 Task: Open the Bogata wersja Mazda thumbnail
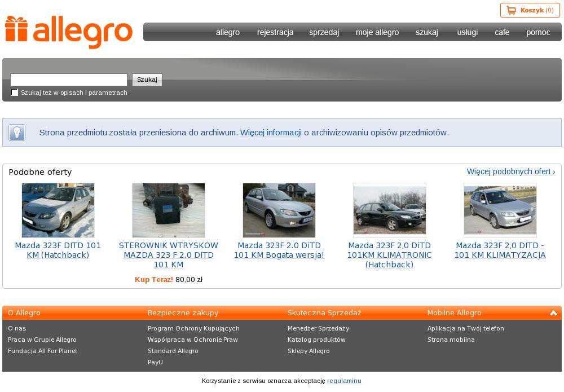click(279, 210)
